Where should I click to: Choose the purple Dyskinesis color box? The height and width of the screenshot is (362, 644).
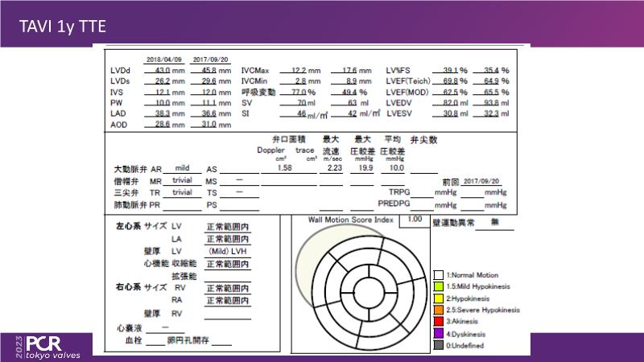tap(439, 332)
